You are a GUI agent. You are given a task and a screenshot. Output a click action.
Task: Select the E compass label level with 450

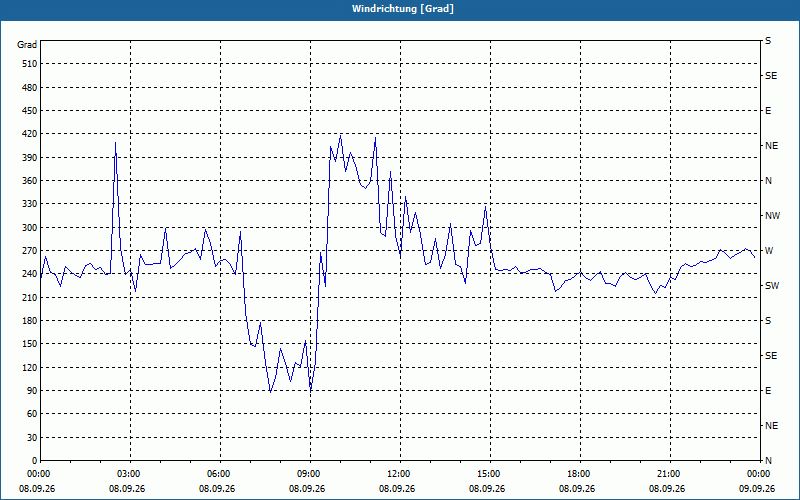tap(768, 111)
